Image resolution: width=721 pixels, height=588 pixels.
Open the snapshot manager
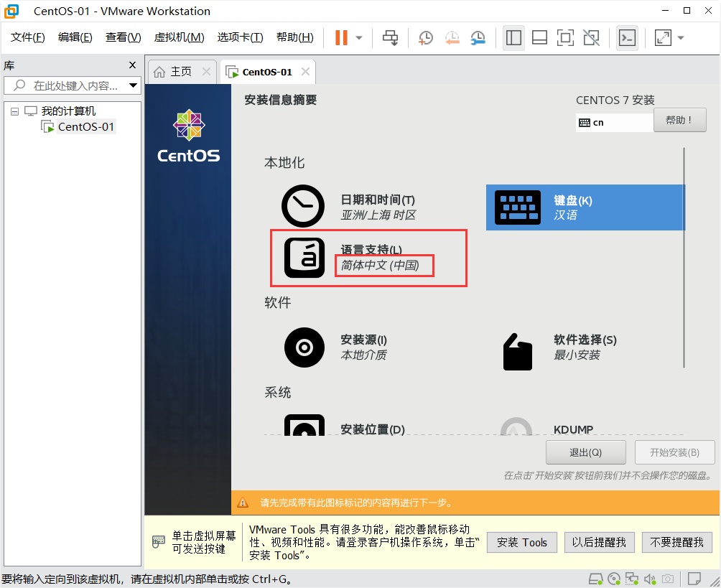(478, 38)
